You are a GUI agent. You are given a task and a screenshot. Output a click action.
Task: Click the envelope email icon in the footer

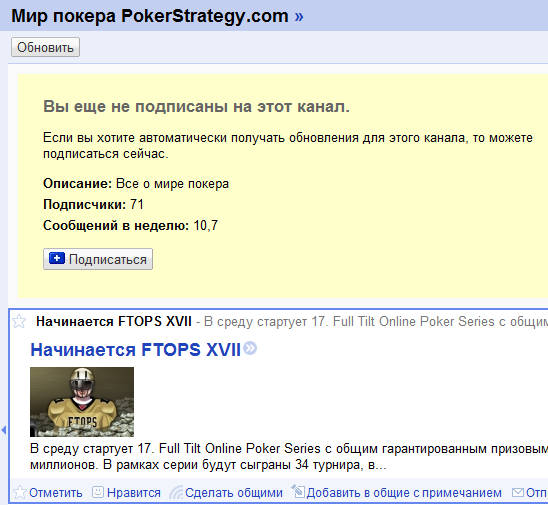(x=518, y=493)
